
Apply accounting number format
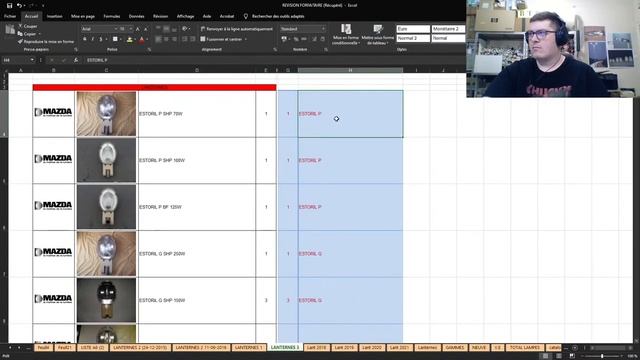284,39
